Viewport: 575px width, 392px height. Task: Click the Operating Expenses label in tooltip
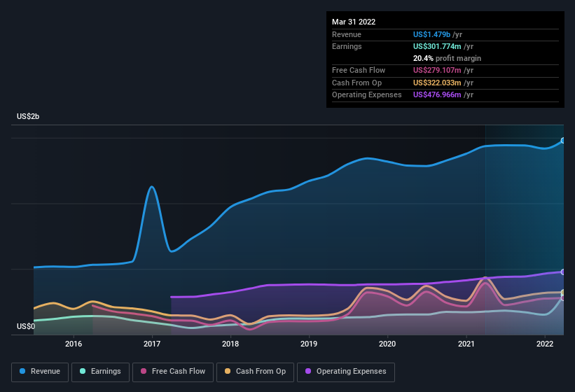(367, 95)
